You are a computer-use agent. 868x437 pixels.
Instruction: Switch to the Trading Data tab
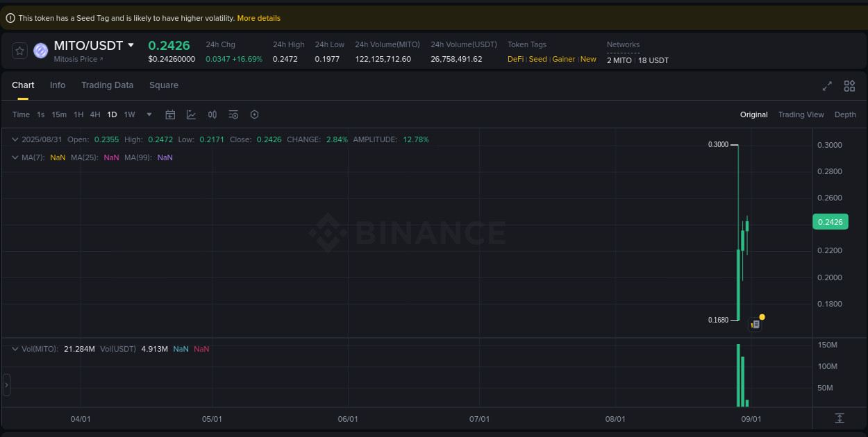(x=107, y=85)
